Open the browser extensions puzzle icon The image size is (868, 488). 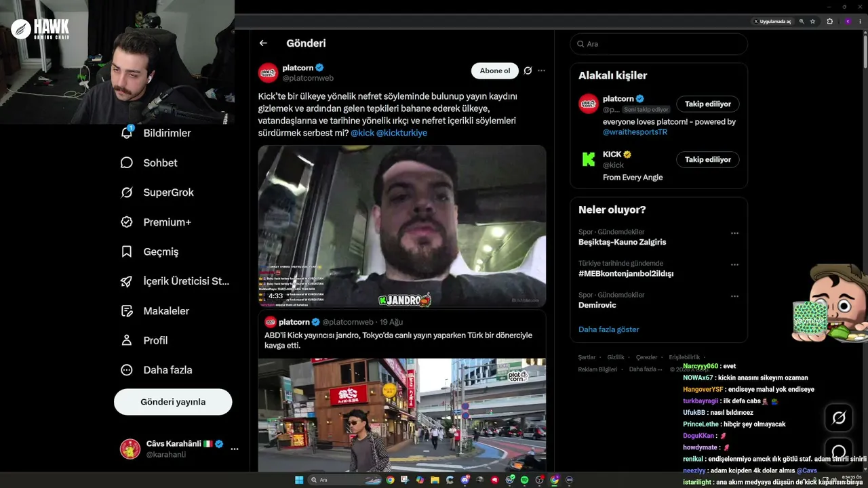click(829, 22)
